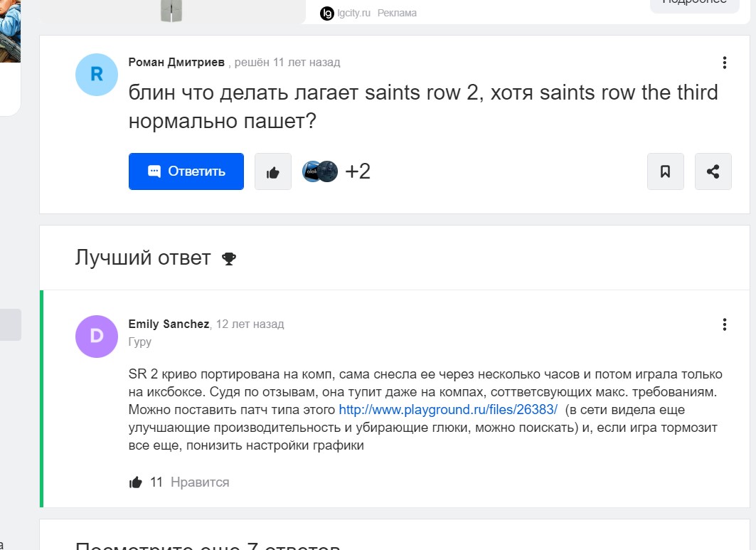Click the "решён 11 лет назад" status text
The height and width of the screenshot is (550, 756).
[287, 62]
